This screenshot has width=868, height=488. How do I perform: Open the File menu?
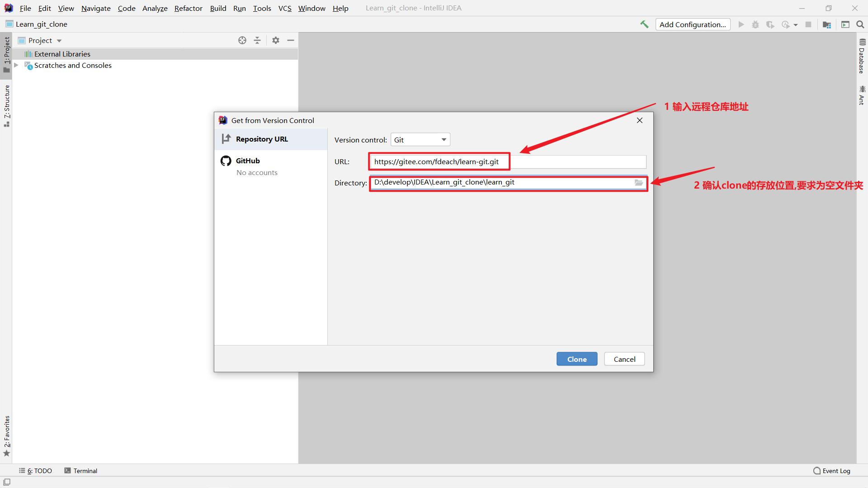point(25,8)
